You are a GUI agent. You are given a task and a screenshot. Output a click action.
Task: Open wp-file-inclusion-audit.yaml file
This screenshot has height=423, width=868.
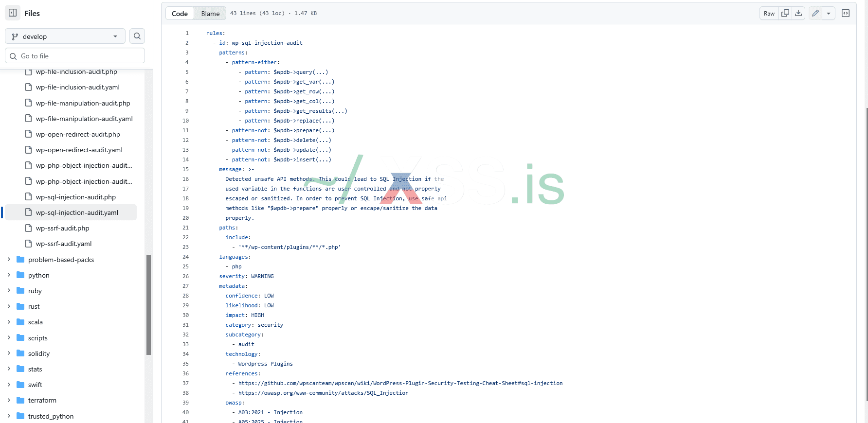pos(78,87)
